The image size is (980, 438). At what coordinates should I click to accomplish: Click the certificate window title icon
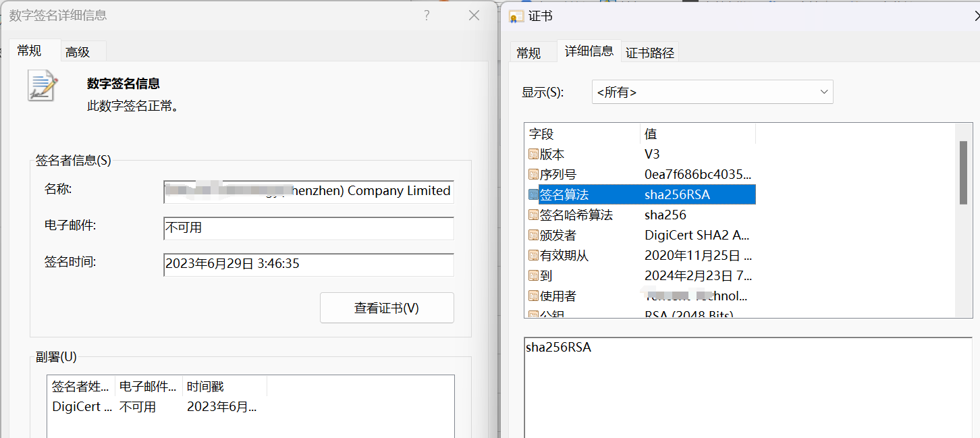point(516,16)
